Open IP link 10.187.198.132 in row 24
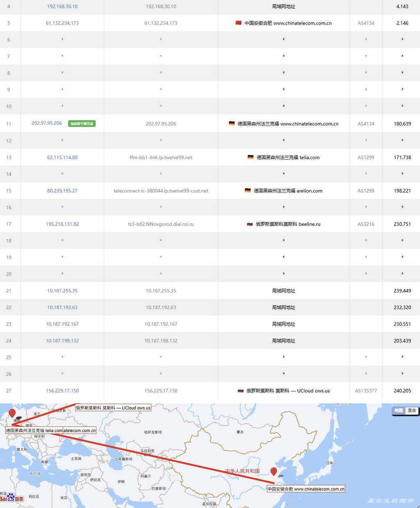This screenshot has height=508, width=420. point(62,341)
